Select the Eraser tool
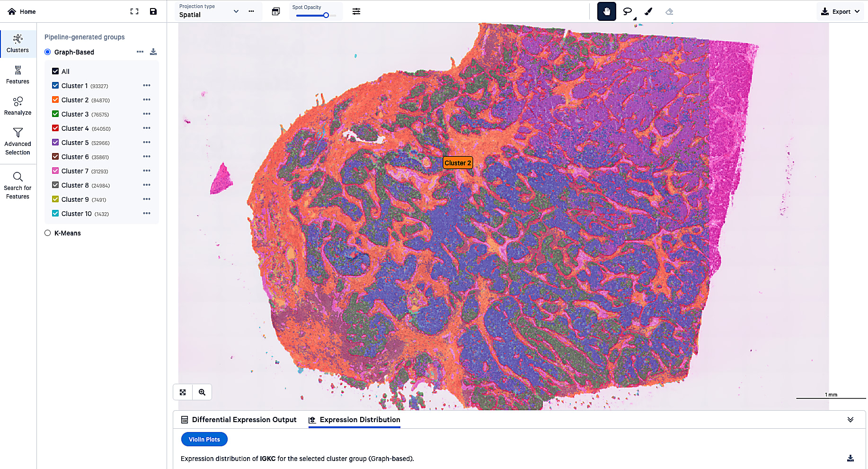The height and width of the screenshot is (469, 868). point(669,11)
